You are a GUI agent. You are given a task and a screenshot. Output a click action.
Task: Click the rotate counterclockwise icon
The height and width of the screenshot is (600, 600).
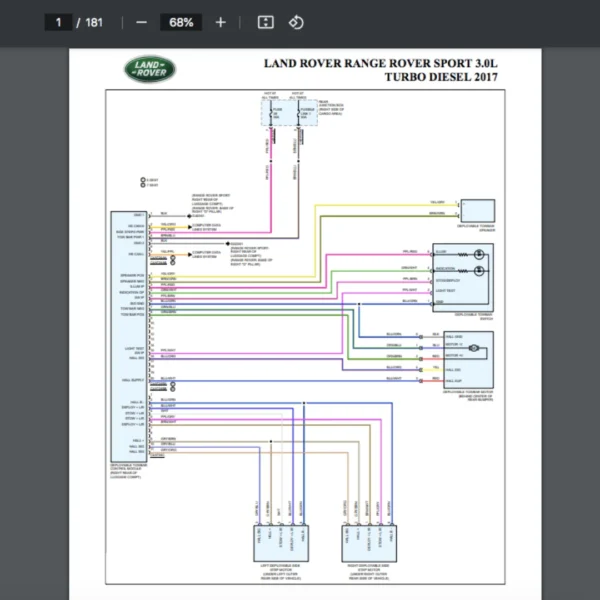point(296,22)
